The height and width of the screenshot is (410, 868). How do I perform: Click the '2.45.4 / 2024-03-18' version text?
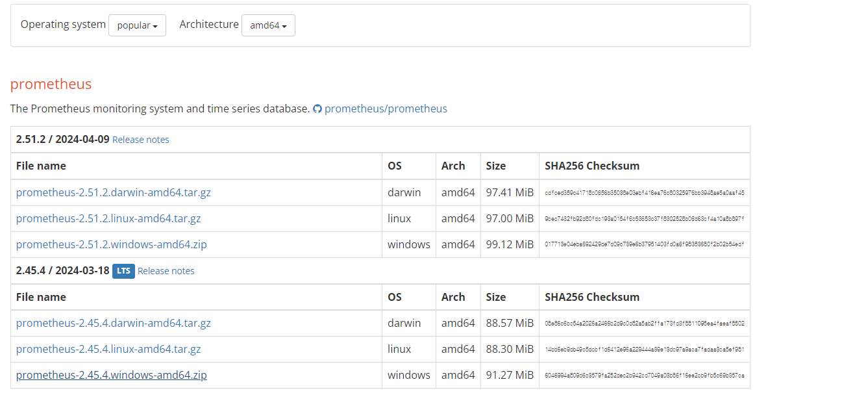63,271
